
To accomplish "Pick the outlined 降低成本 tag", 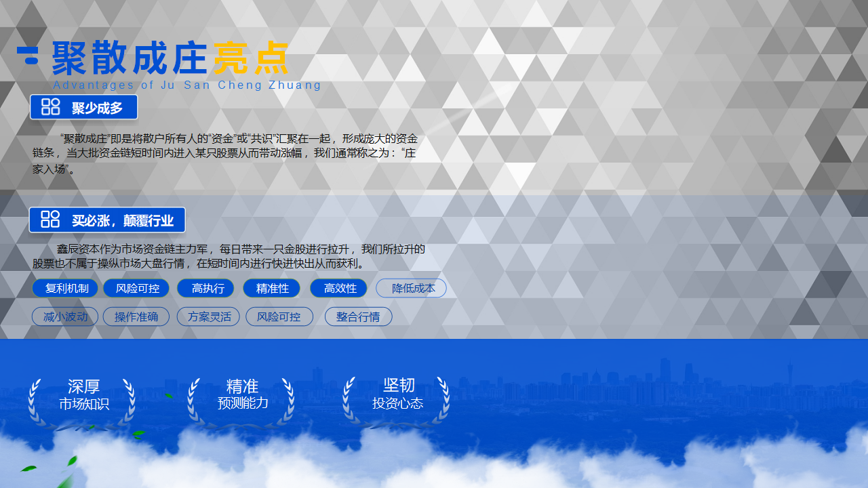I will click(412, 288).
